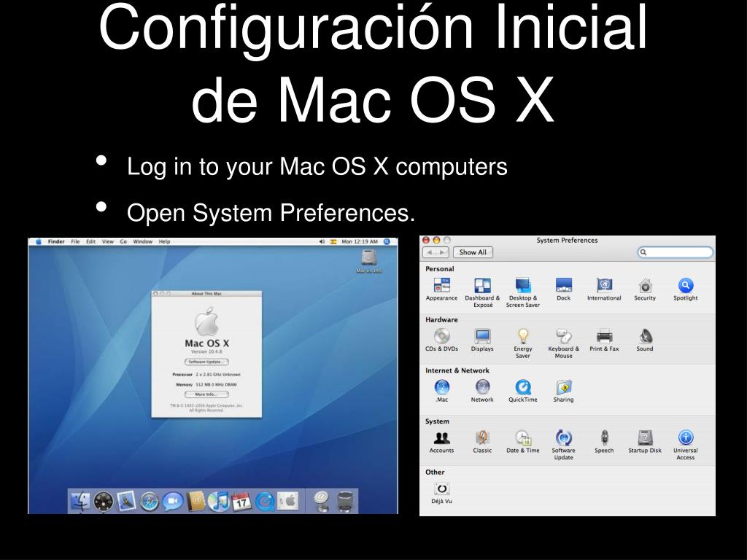
Task: Click the @ spring icon beside the Dock Trash
Action: pos(322,502)
